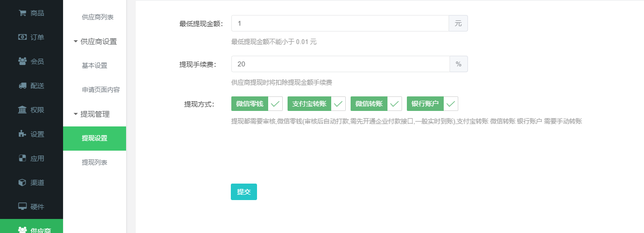The image size is (644, 233).
Task: Click the 硬件 monitor icon
Action: pos(22,207)
